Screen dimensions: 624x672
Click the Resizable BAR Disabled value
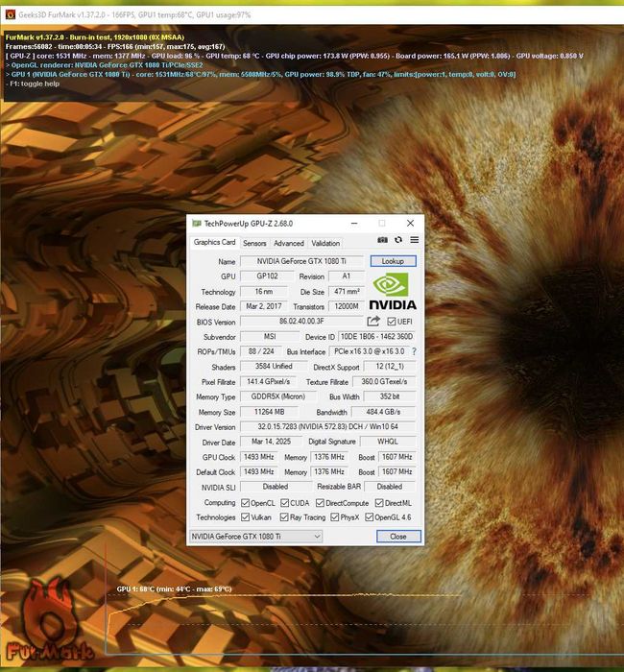(x=390, y=487)
